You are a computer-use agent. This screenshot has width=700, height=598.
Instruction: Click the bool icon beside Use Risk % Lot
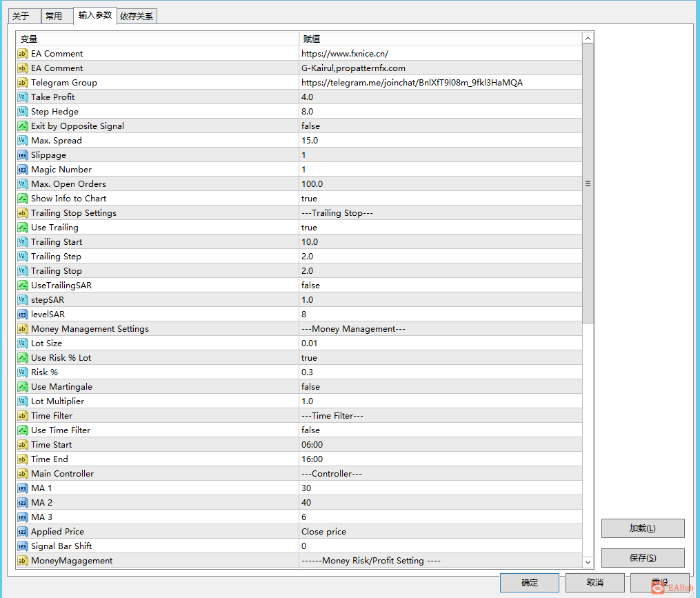click(22, 358)
